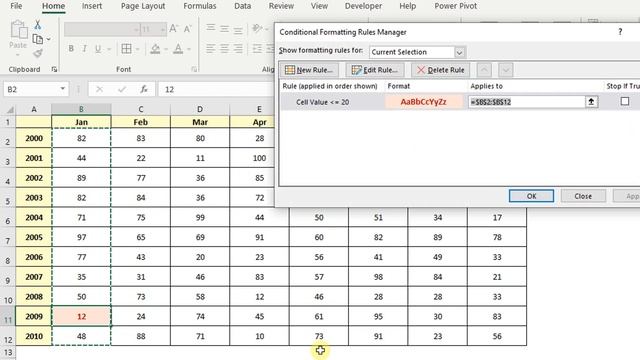Image resolution: width=640 pixels, height=360 pixels.
Task: Open the File tab
Action: (16, 6)
